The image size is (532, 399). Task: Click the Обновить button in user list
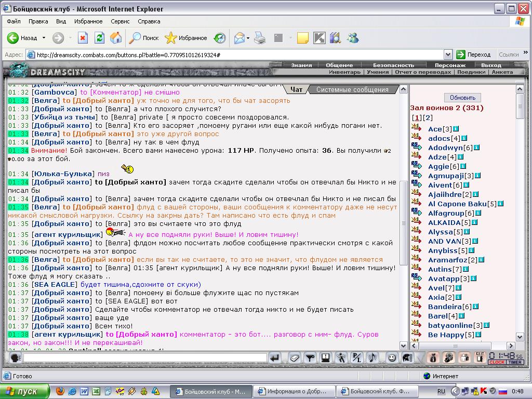(462, 98)
